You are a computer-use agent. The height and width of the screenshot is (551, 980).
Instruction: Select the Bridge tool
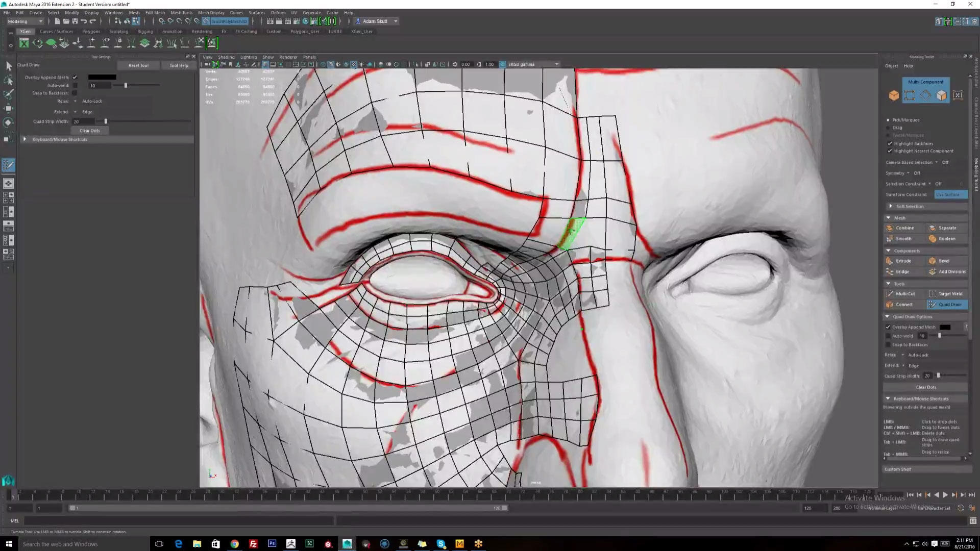[x=901, y=272]
